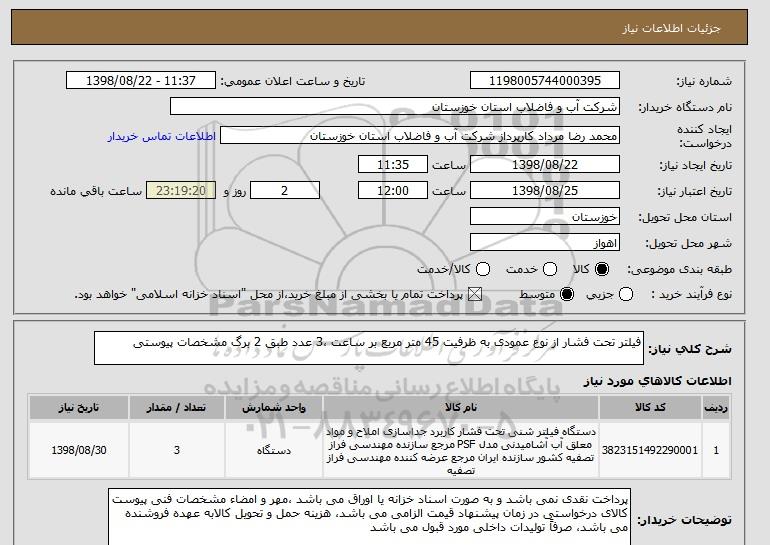Click the request creator name field

coord(420,136)
